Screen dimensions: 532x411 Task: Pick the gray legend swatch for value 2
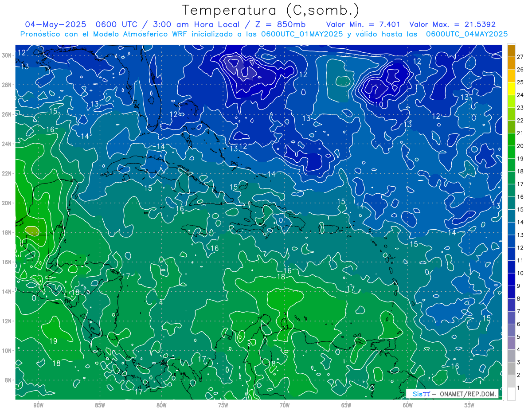point(511,369)
